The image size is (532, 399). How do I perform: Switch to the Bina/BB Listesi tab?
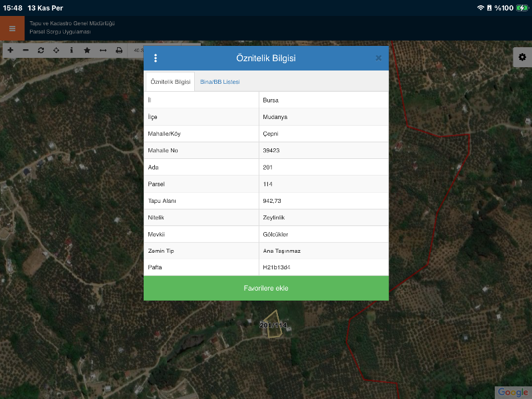coord(220,82)
